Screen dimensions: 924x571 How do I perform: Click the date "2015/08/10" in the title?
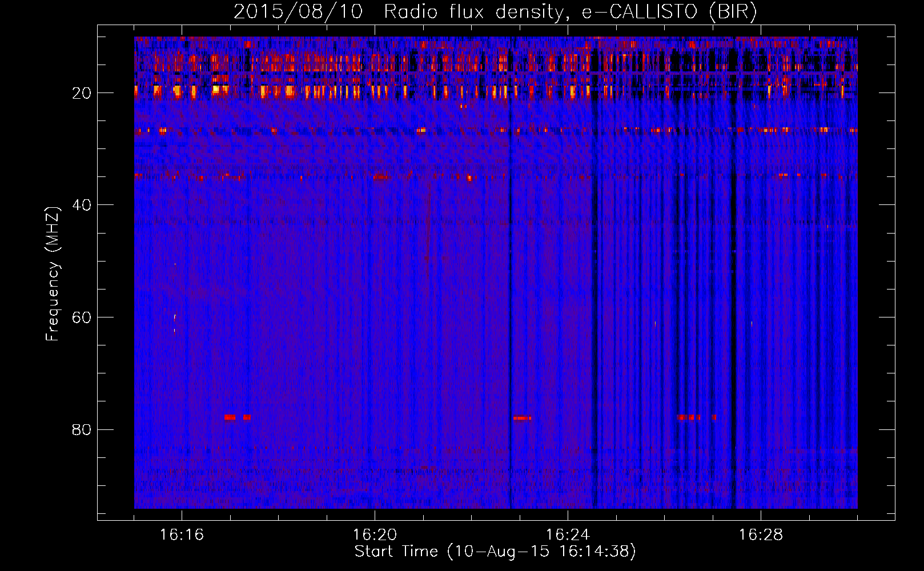click(x=298, y=12)
